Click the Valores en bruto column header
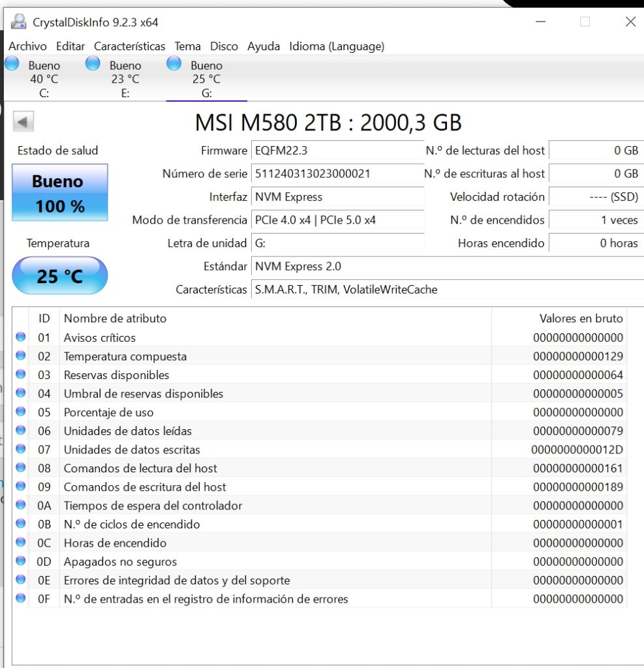Image resolution: width=644 pixels, height=668 pixels. point(559,318)
